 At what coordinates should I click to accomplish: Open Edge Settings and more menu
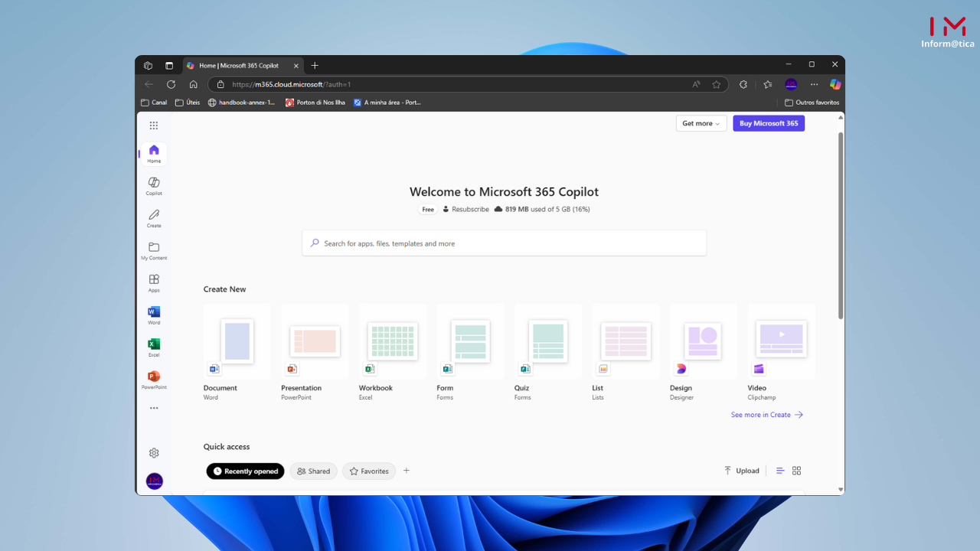[x=814, y=84]
